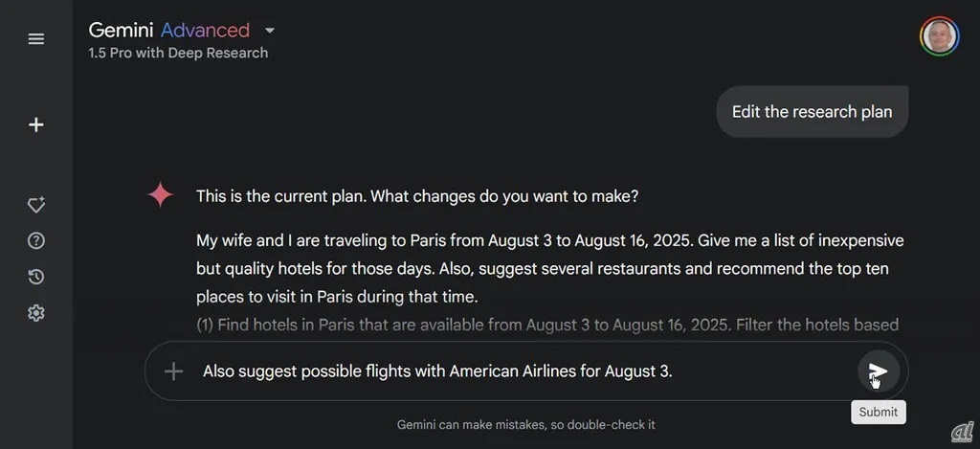This screenshot has width=980, height=449.
Task: Click the 'This is the current plan' line
Action: click(417, 196)
